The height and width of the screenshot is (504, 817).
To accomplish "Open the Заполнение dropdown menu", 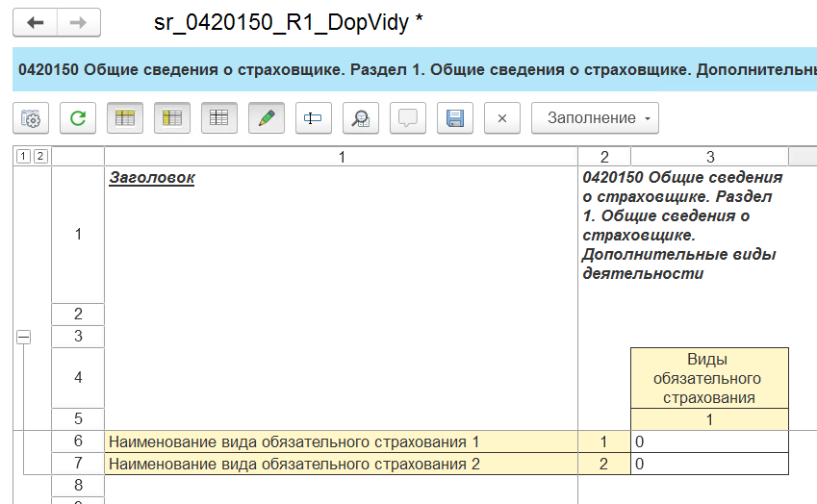I will click(594, 118).
